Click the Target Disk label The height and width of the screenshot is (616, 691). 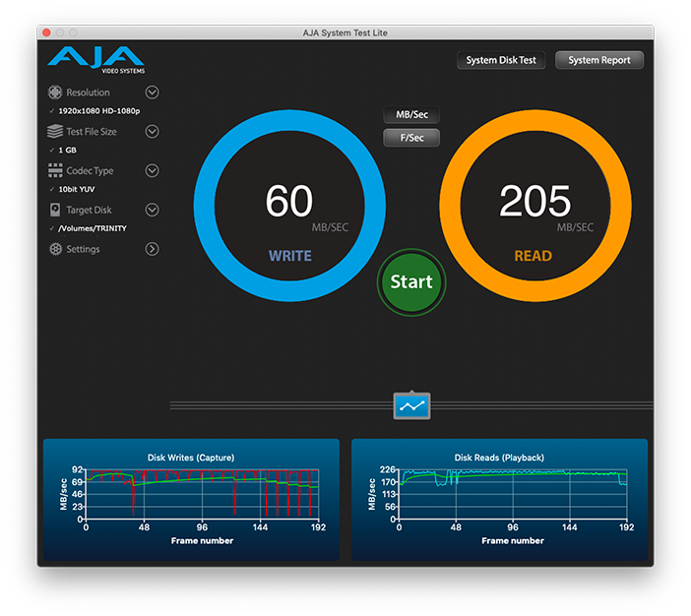point(89,210)
